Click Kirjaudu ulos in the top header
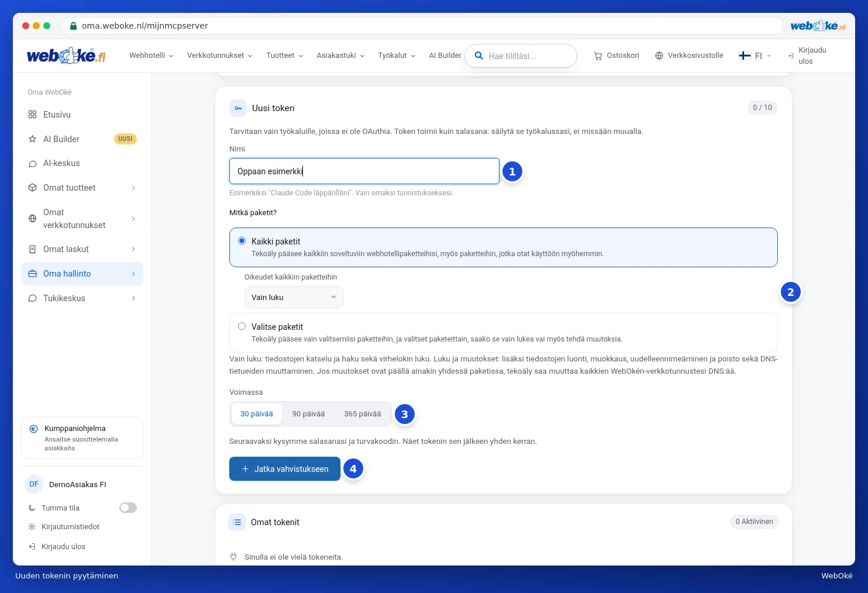This screenshot has height=593, width=868. click(x=808, y=56)
